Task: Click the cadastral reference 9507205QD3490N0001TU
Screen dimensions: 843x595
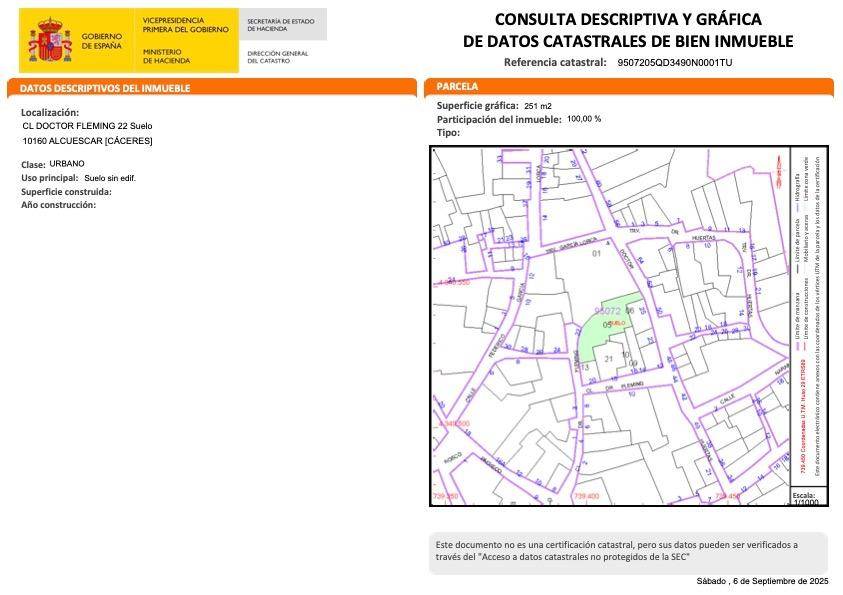Action: click(x=675, y=62)
